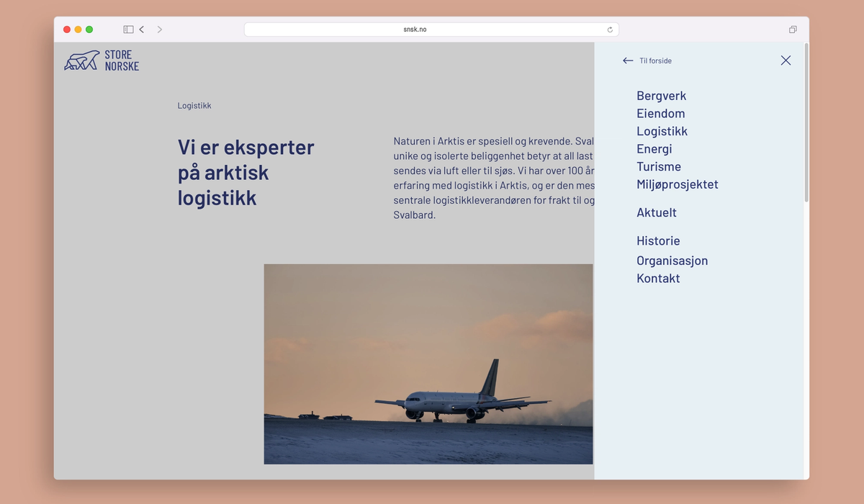The image size is (864, 504).
Task: Open the Aktuelt section
Action: click(x=656, y=212)
